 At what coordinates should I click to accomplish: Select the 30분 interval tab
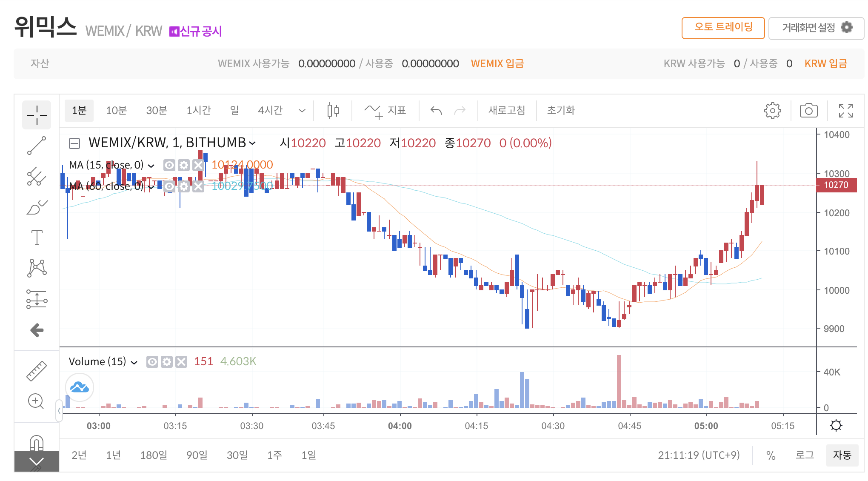157,111
